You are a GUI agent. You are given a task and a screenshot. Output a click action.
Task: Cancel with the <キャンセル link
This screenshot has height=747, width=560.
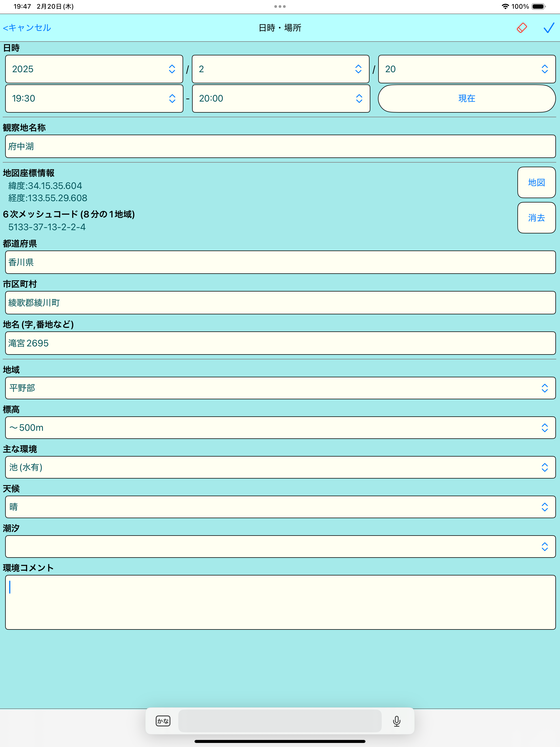pyautogui.click(x=27, y=28)
